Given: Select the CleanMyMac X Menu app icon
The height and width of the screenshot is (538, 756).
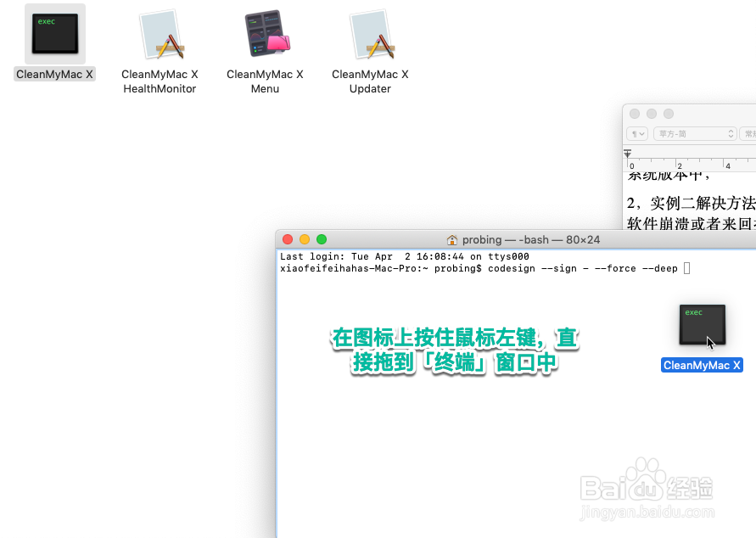Looking at the screenshot, I should (267, 33).
